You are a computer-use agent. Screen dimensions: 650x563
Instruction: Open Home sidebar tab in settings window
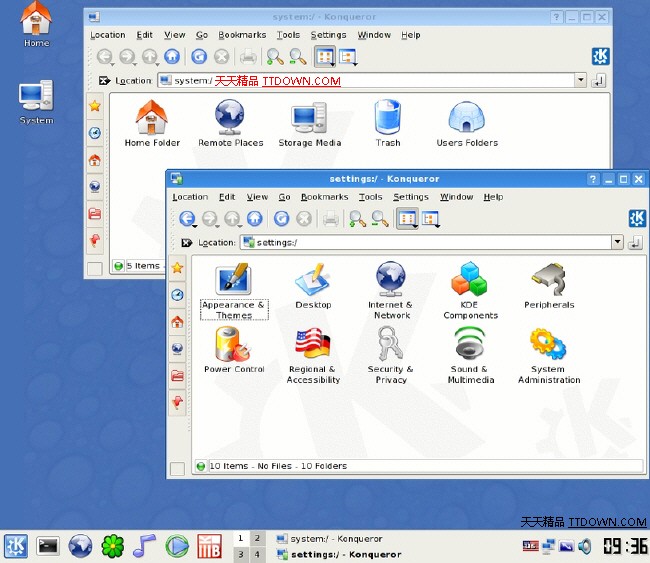pyautogui.click(x=177, y=322)
